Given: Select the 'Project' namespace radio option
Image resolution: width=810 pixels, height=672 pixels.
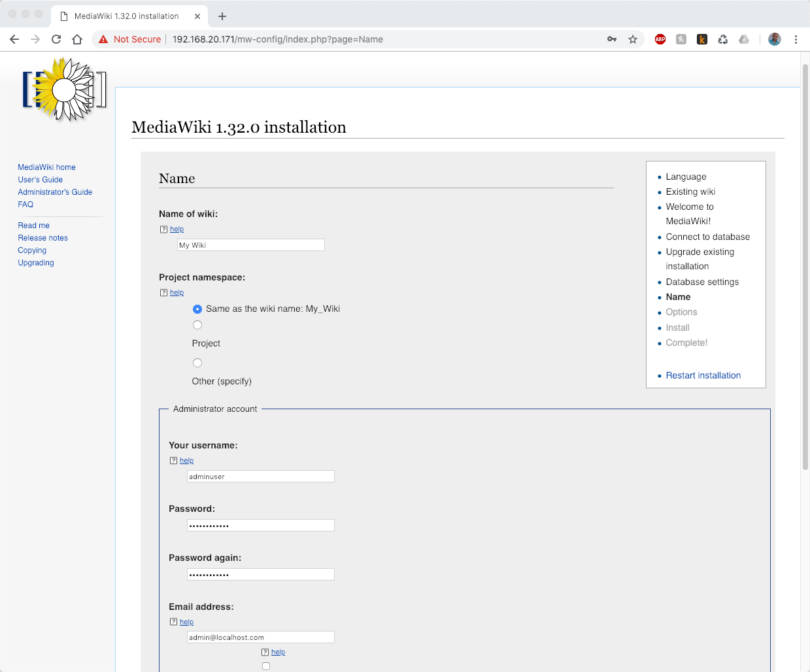Looking at the screenshot, I should (x=197, y=325).
